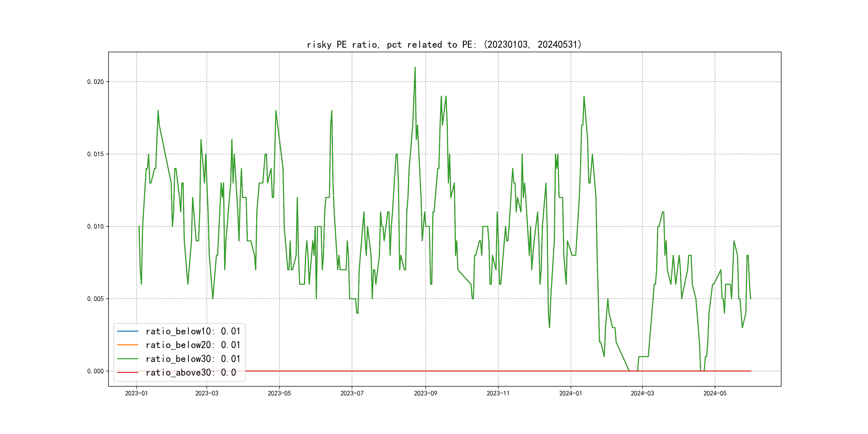Click the 0.005 y-axis tick label
Viewport: 868px width, 434px height.
click(95, 299)
